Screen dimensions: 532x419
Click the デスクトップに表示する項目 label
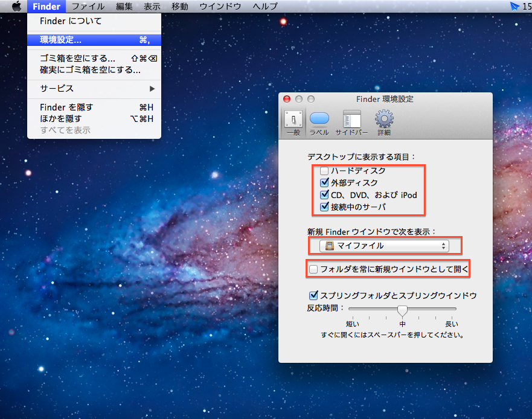[361, 157]
